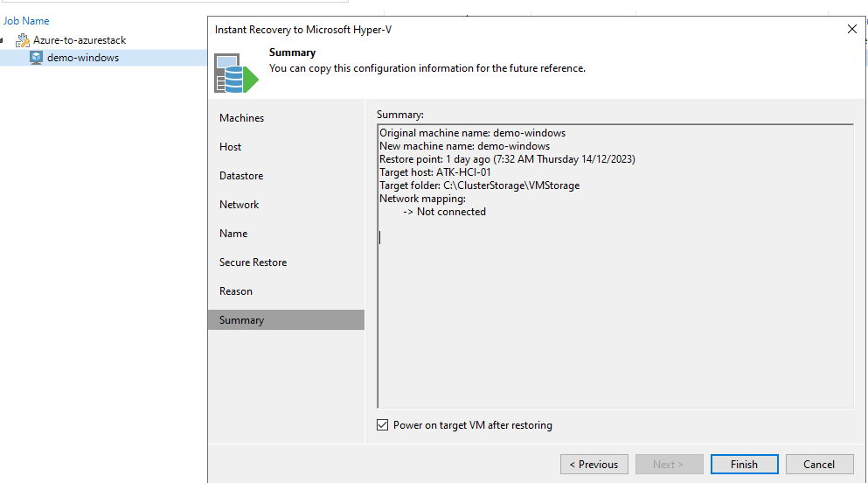Sort by the Job Name column header
The width and height of the screenshot is (868, 483).
(x=26, y=20)
